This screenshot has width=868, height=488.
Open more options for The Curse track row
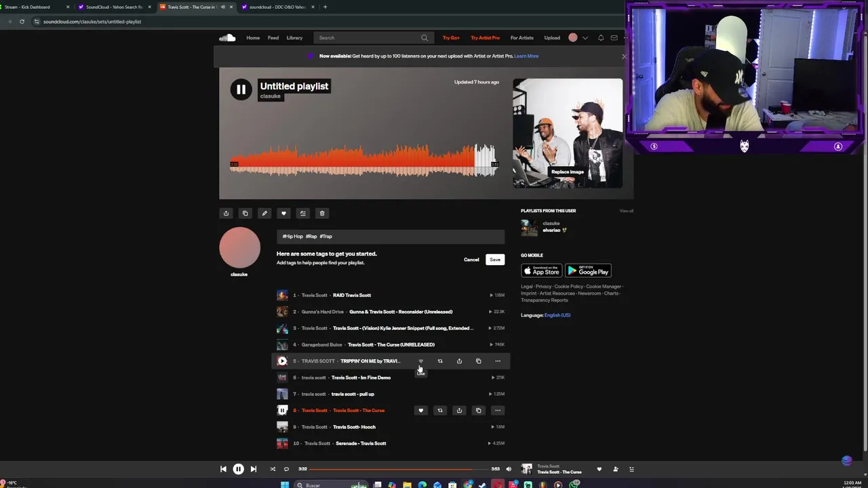point(498,411)
